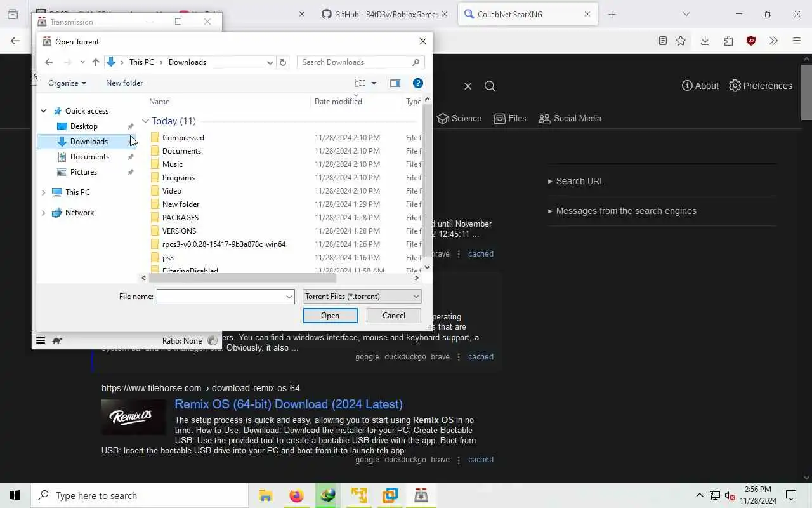Open Firefox from taskbar
Screen dimensions: 812x508
296,495
